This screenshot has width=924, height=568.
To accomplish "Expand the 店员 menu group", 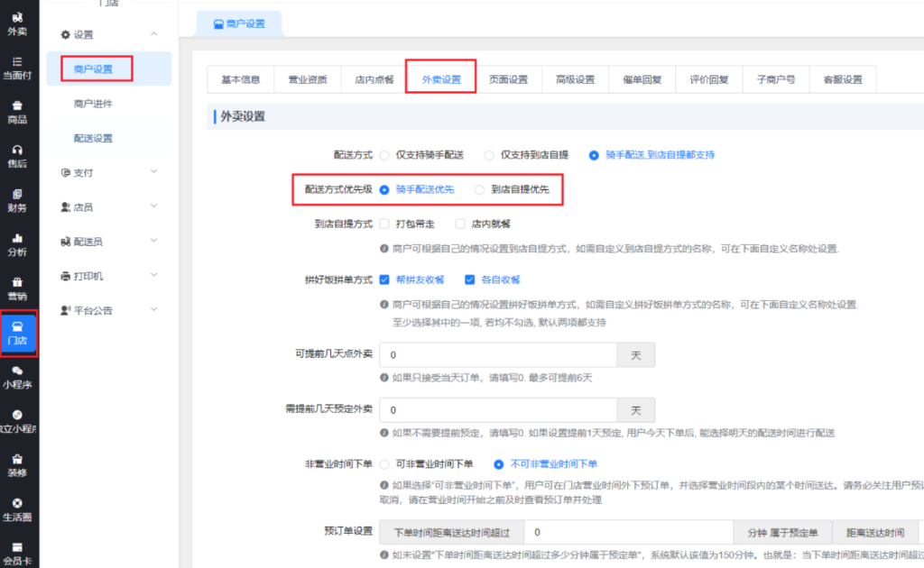I will (108, 207).
